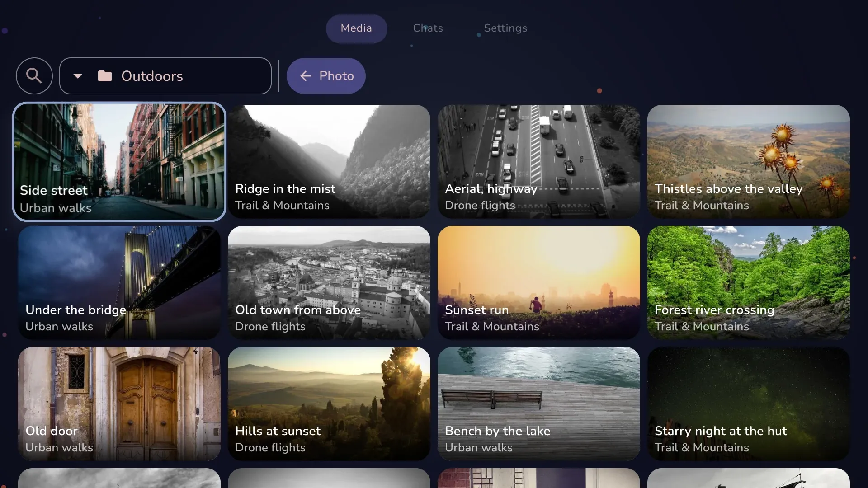Open the Forest river crossing photo
This screenshot has width=868, height=488.
point(749,283)
